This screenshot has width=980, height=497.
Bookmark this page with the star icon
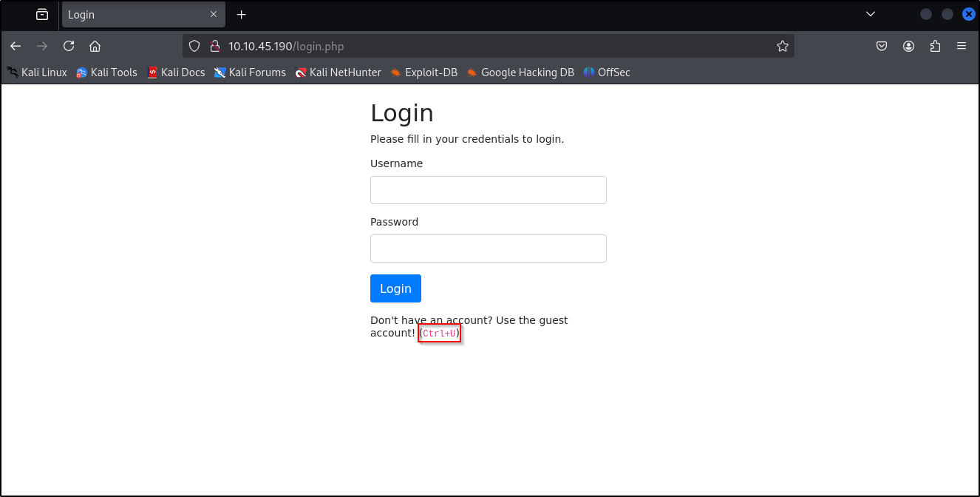[782, 46]
